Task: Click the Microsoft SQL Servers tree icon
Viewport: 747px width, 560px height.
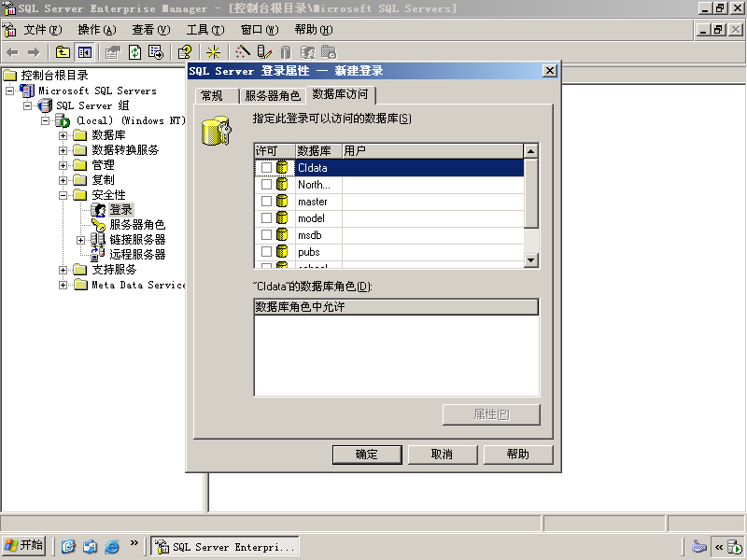Action: tap(27, 91)
